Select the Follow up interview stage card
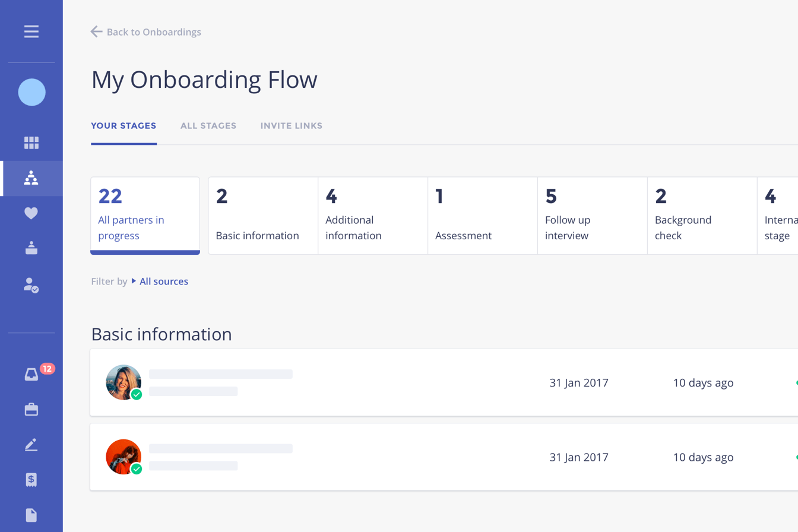The width and height of the screenshot is (798, 532). point(592,216)
